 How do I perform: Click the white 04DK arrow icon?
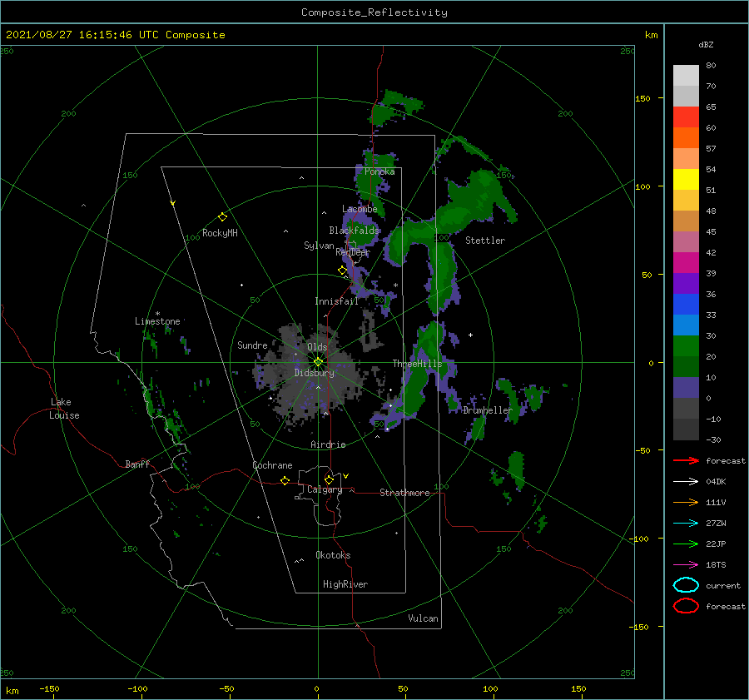[686, 481]
